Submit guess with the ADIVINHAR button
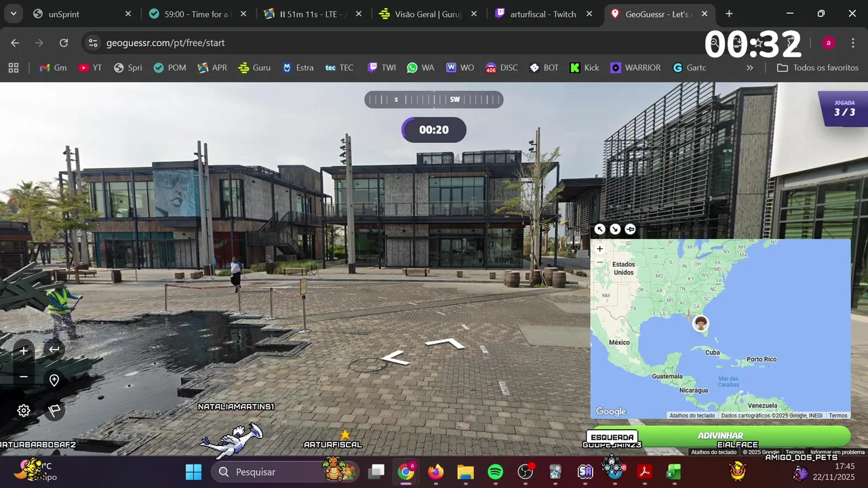This screenshot has width=868, height=488. pyautogui.click(x=720, y=436)
